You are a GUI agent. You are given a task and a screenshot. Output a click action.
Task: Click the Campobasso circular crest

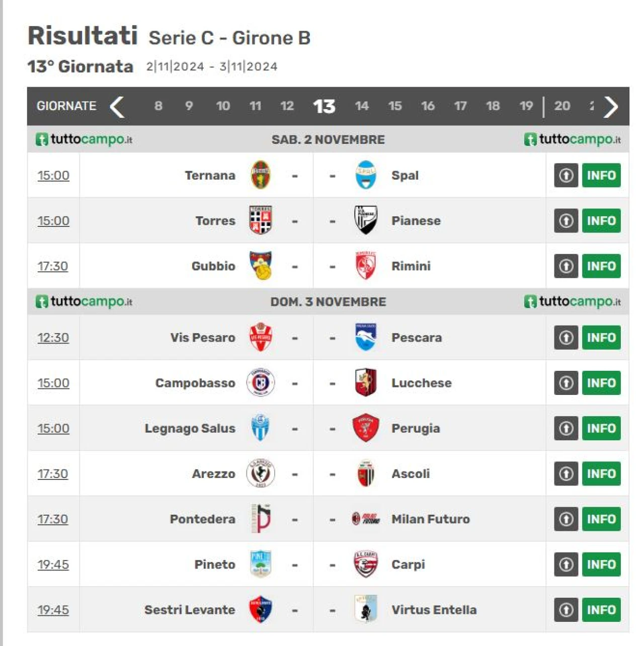(261, 383)
